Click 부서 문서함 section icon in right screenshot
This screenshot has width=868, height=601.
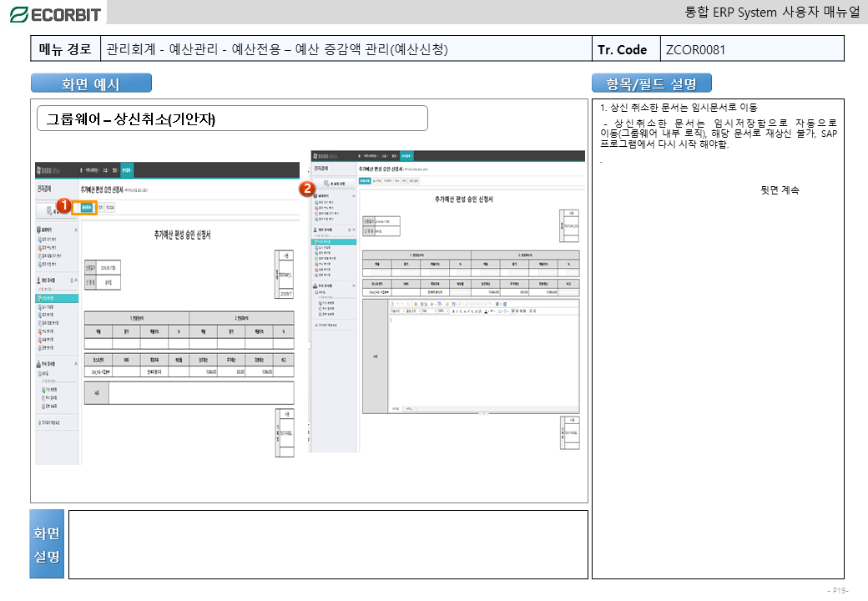click(315, 286)
